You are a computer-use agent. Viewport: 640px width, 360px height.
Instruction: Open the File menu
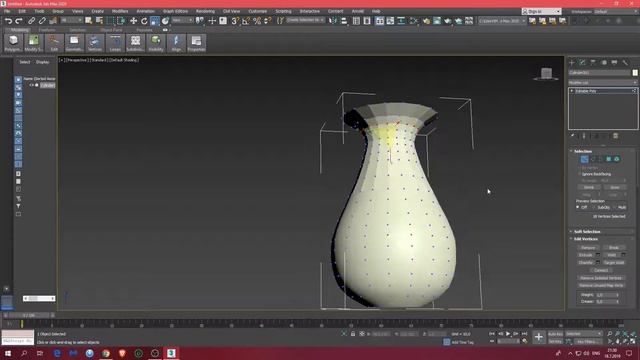click(7, 11)
